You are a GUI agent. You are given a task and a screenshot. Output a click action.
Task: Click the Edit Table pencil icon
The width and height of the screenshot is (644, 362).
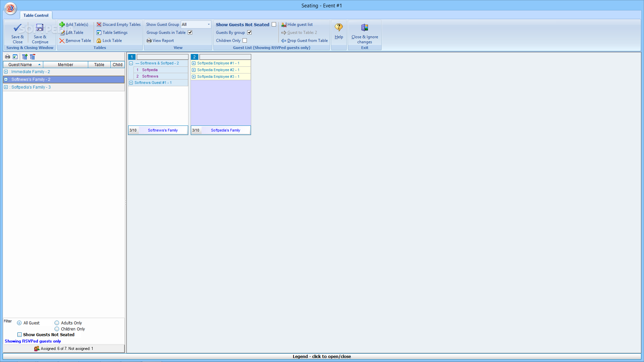coord(62,33)
